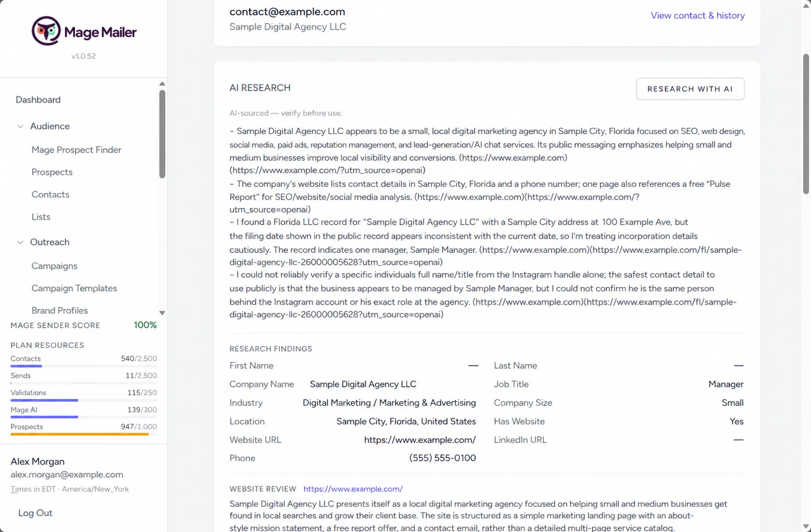The image size is (811, 532).
Task: Click alex.morgan@example.com account email
Action: pyautogui.click(x=67, y=474)
